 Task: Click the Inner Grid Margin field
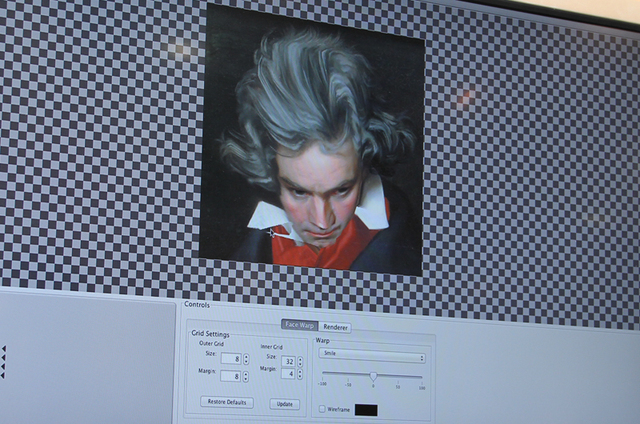288,375
